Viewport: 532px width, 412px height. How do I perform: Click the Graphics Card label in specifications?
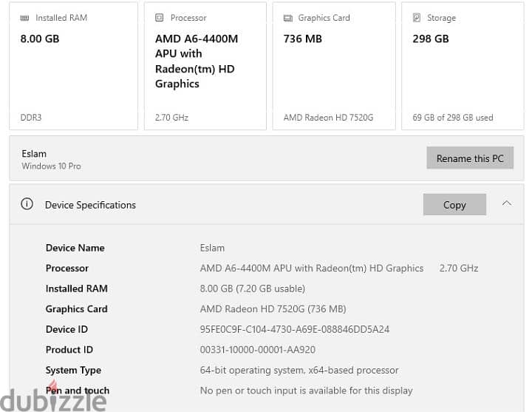[76, 309]
